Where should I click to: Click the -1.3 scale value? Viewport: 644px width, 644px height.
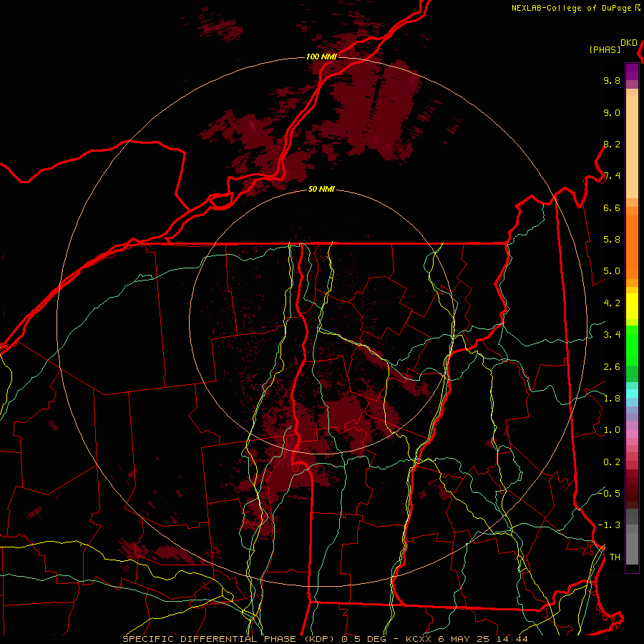pyautogui.click(x=609, y=526)
